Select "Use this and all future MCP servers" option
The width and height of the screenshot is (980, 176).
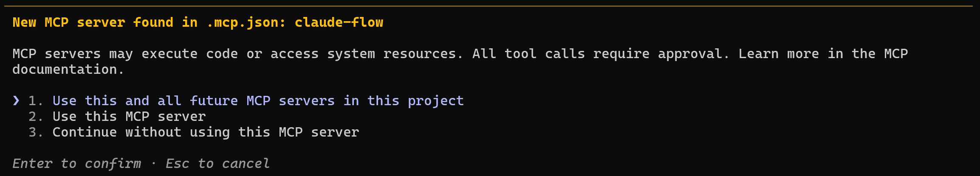(x=258, y=101)
